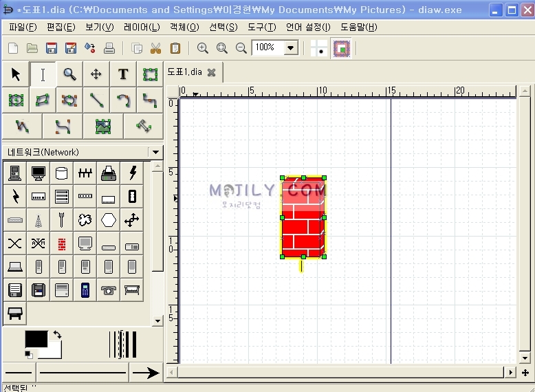Click the Zoom Fit magnifier
Image resolution: width=535 pixels, height=392 pixels.
click(x=222, y=48)
